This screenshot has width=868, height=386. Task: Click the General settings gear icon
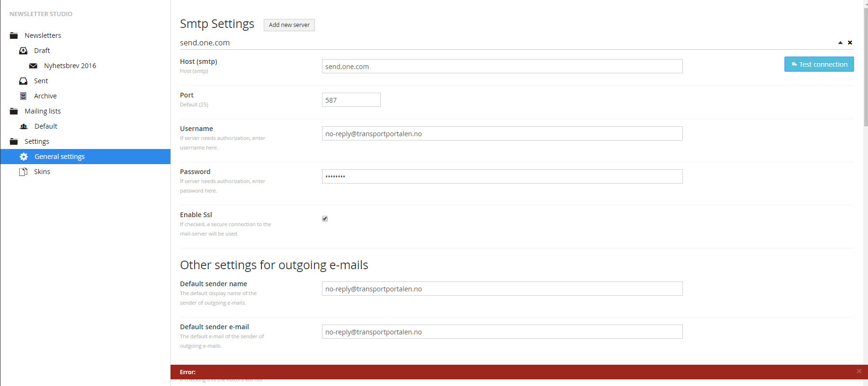24,157
